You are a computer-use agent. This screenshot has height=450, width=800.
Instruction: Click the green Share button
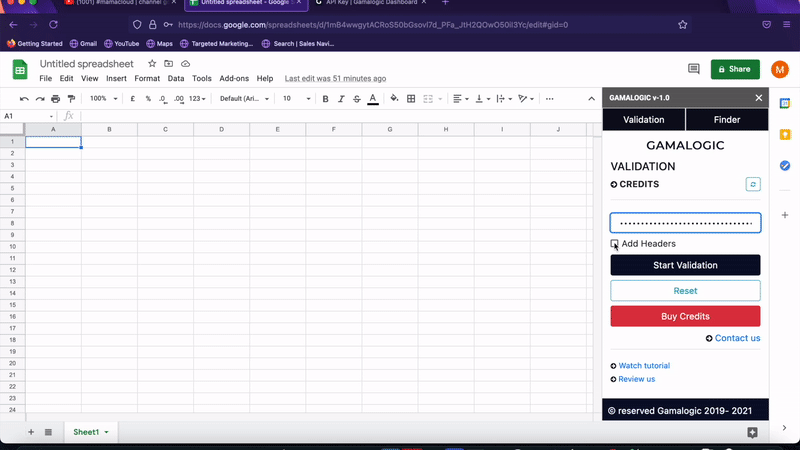point(735,69)
